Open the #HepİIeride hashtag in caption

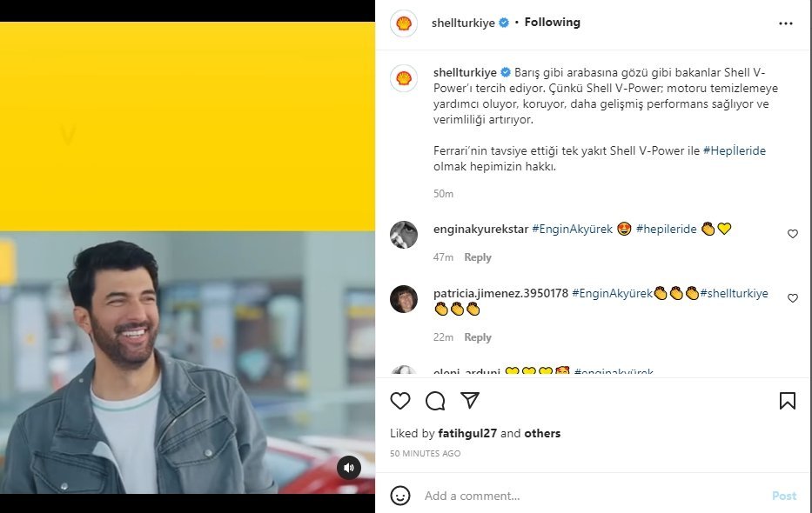coord(734,150)
